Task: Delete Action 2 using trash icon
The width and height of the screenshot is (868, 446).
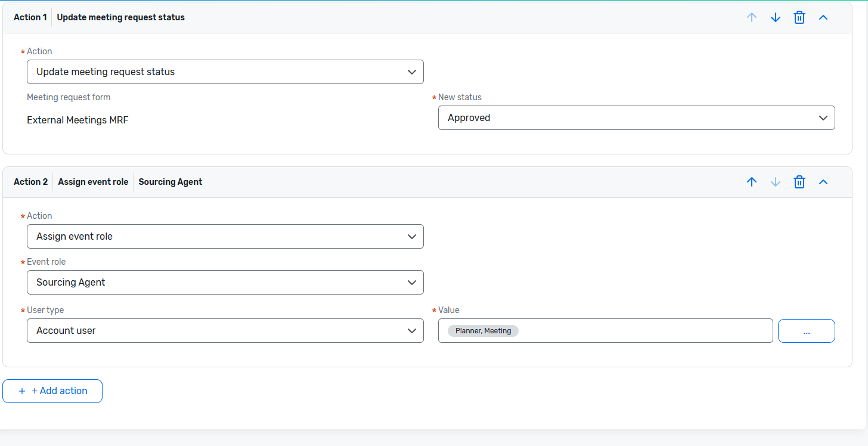Action: tap(799, 182)
